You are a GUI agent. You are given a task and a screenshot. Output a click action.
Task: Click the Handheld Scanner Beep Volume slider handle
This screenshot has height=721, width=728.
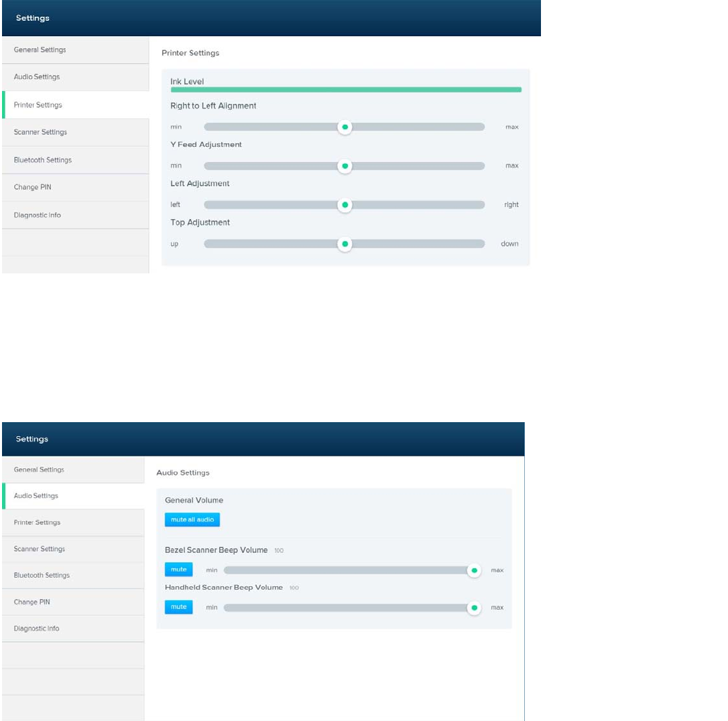pyautogui.click(x=474, y=608)
